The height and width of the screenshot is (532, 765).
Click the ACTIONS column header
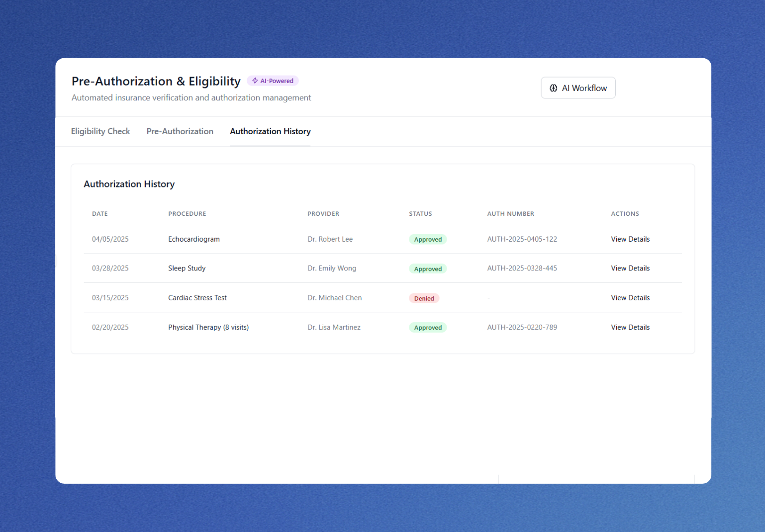[625, 214]
